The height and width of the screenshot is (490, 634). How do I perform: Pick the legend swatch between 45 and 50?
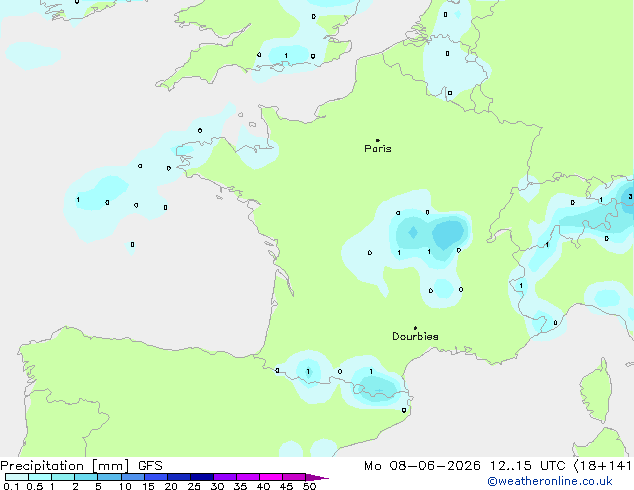[294, 477]
